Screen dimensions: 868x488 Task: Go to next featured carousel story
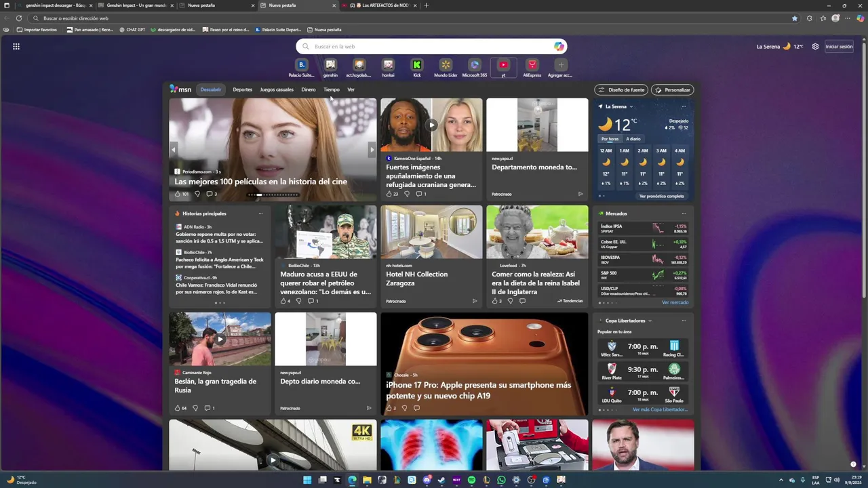pyautogui.click(x=372, y=150)
